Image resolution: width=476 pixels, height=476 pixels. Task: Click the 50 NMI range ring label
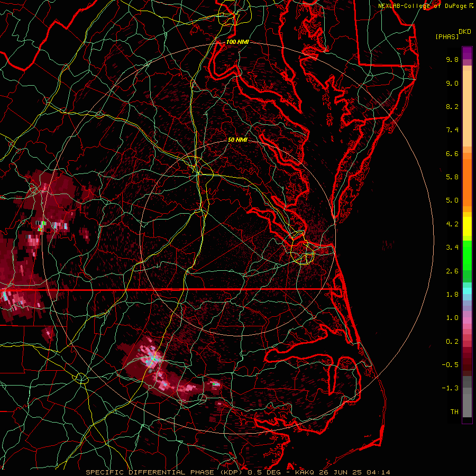click(237, 140)
